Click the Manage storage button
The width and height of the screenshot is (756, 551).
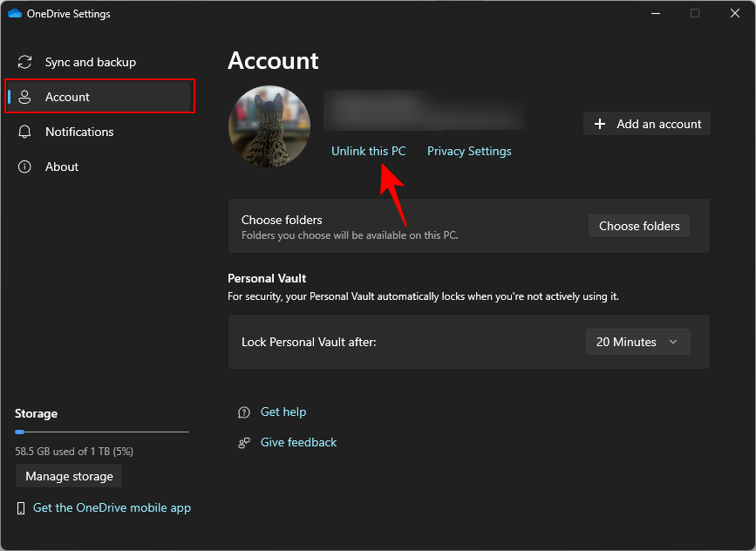pos(69,476)
